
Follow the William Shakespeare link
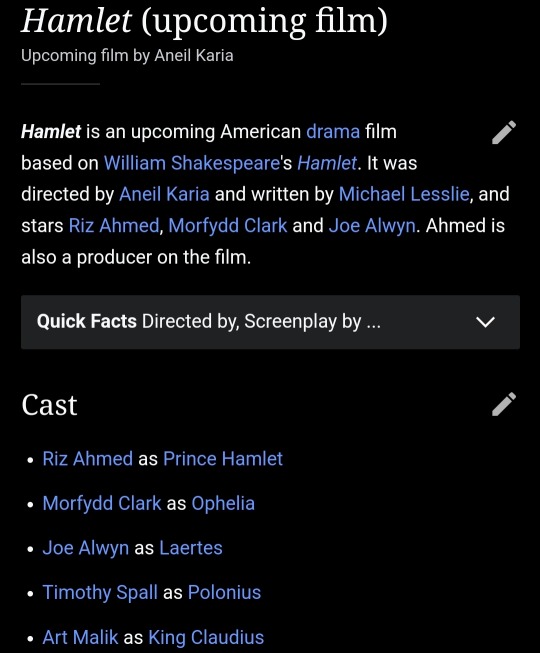tap(192, 163)
